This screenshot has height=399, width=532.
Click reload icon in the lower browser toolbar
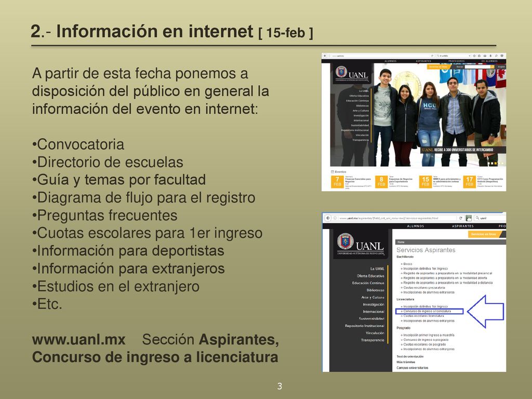[461, 218]
